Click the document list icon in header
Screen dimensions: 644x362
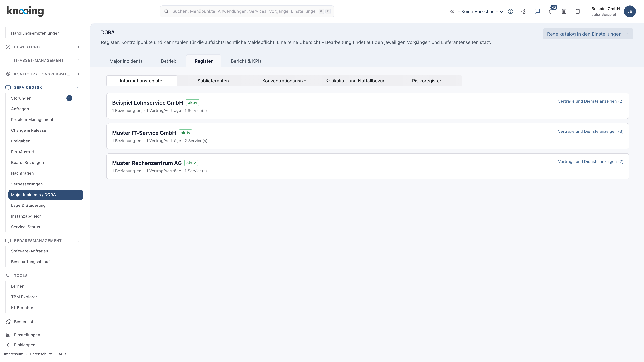[564, 12]
